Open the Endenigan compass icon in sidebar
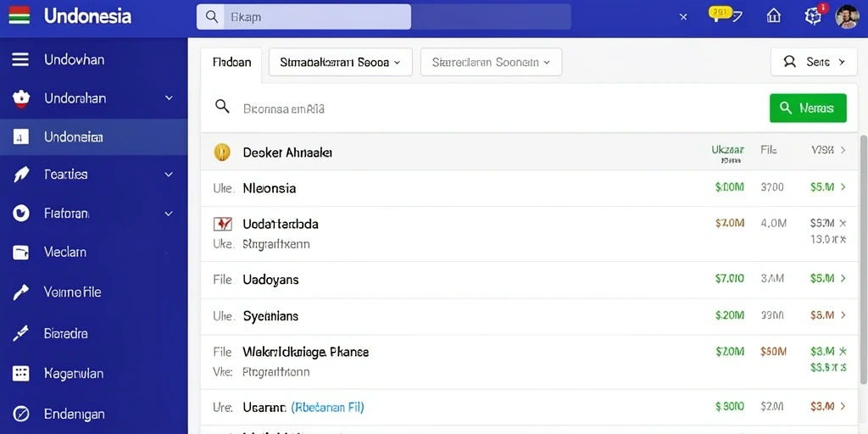The height and width of the screenshot is (434, 868). point(20,414)
